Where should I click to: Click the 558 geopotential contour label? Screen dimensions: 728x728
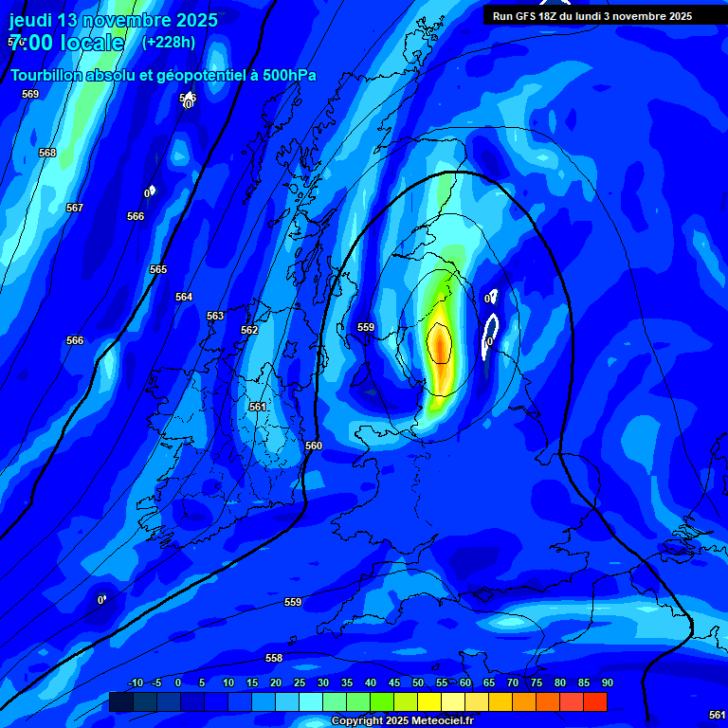[274, 658]
